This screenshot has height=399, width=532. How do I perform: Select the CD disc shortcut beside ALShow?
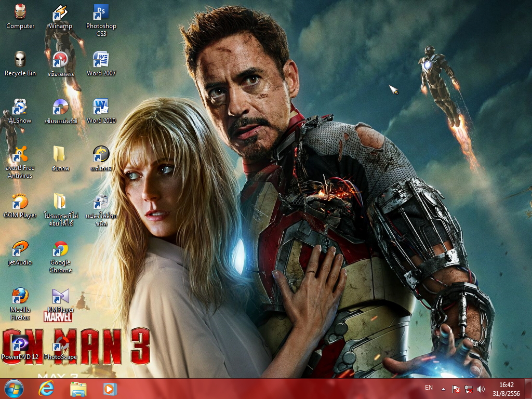pyautogui.click(x=60, y=111)
